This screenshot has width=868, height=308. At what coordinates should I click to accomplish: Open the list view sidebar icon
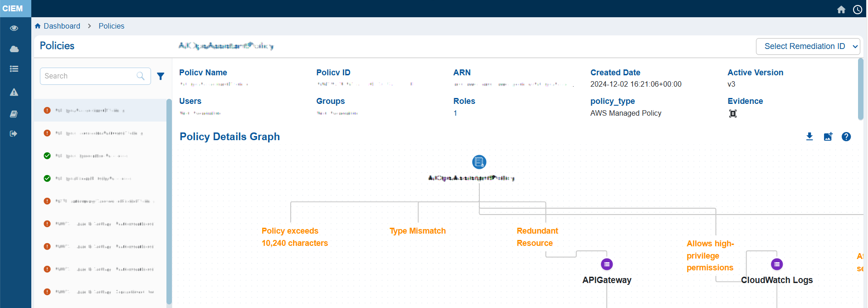[x=14, y=69]
